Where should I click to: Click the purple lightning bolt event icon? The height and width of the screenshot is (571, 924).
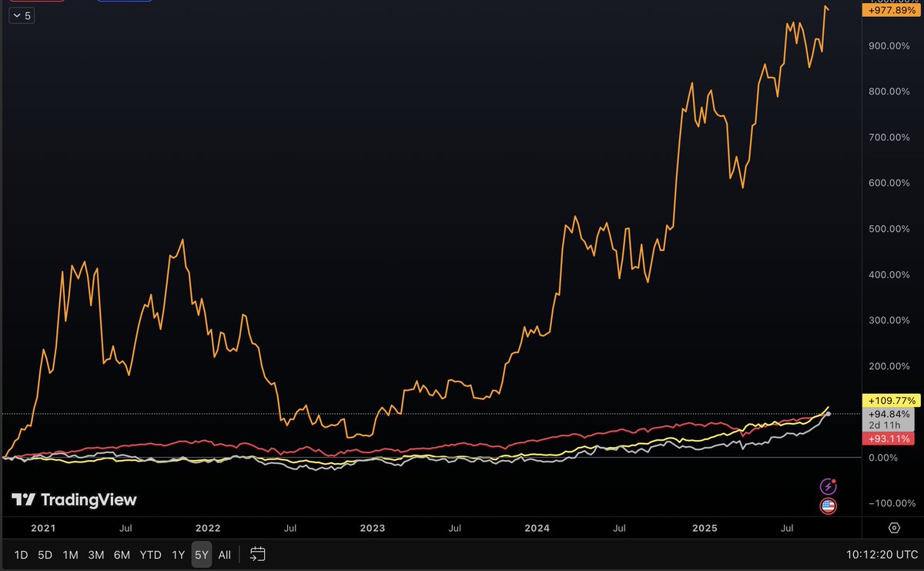pyautogui.click(x=828, y=486)
